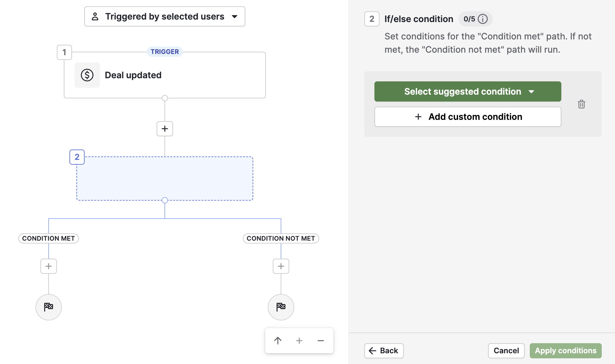615x364 pixels.
Task: Add a step on the Condition not met branch
Action: (281, 266)
